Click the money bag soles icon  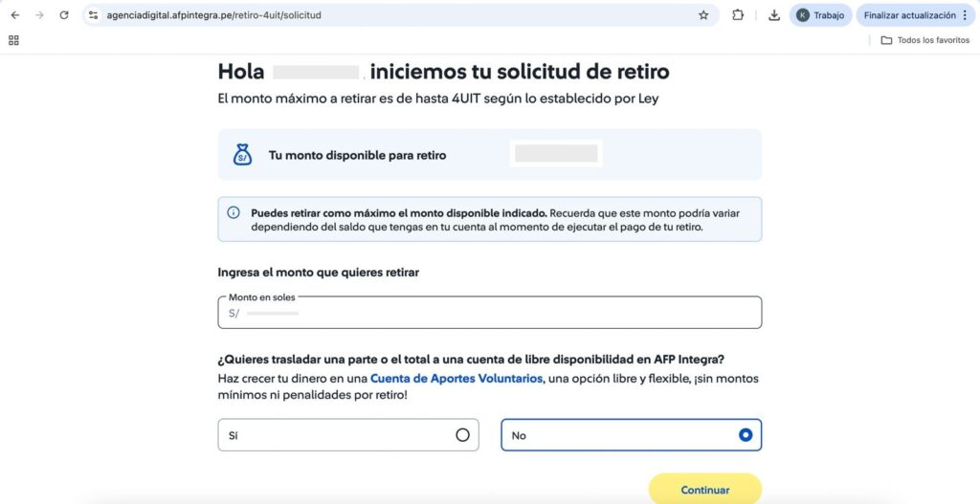242,155
